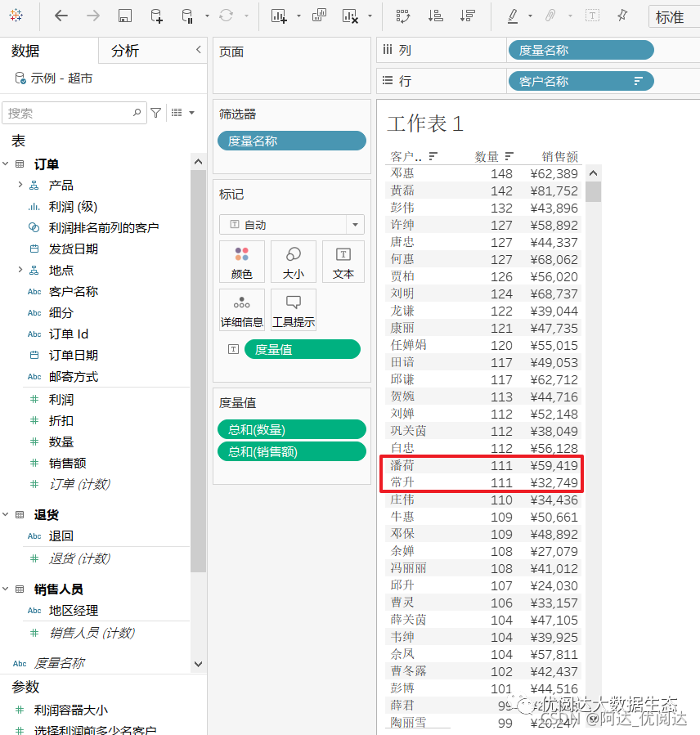The width and height of the screenshot is (700, 735).
Task: Expand the 产品 hierarchy
Action: click(x=20, y=185)
